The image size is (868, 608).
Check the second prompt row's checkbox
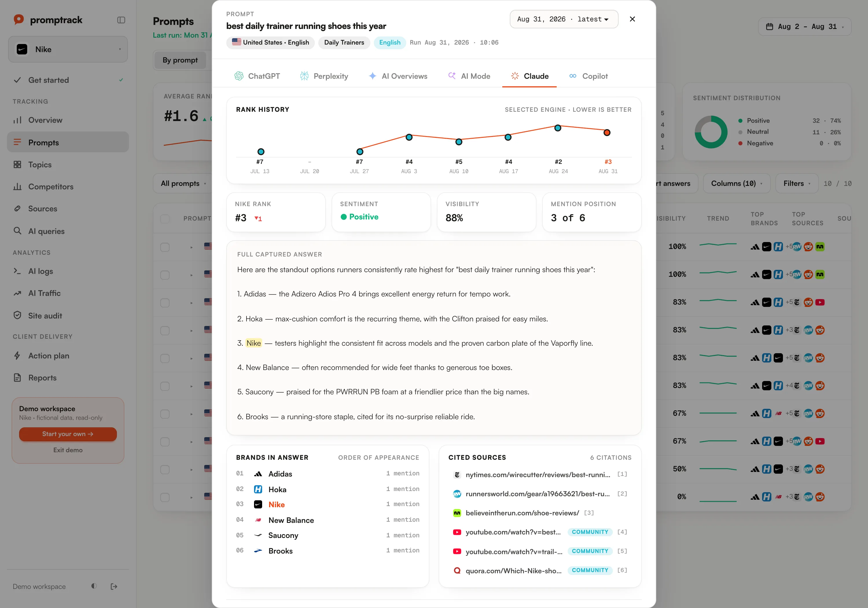point(165,275)
